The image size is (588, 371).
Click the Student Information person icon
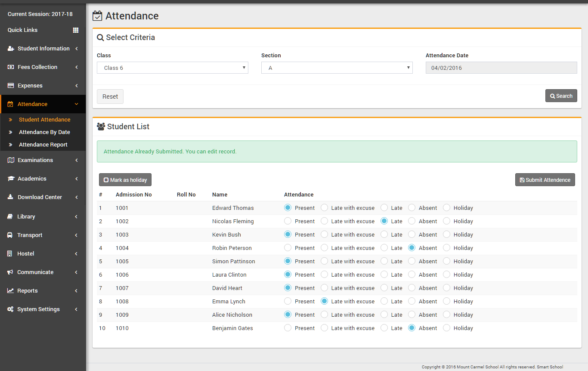click(11, 49)
